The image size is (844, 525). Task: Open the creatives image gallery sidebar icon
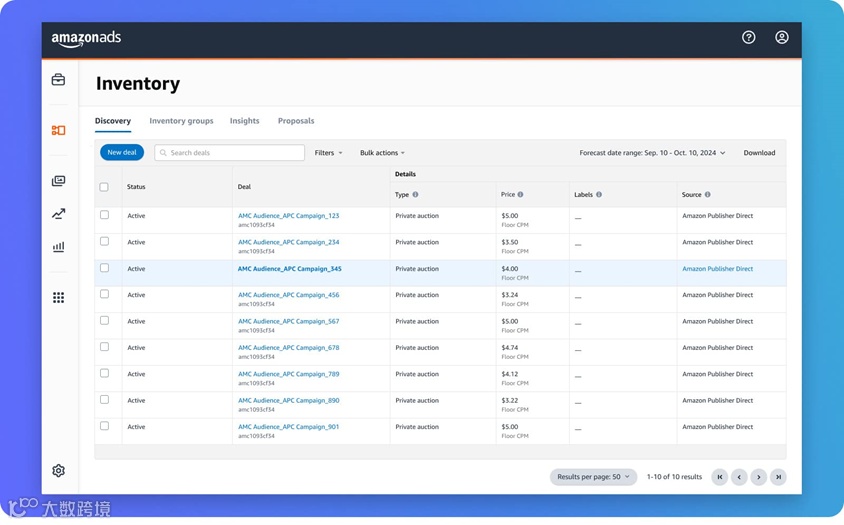click(58, 181)
